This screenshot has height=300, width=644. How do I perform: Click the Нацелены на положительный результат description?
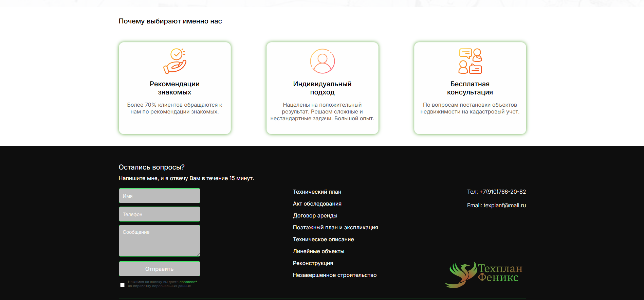[323, 111]
